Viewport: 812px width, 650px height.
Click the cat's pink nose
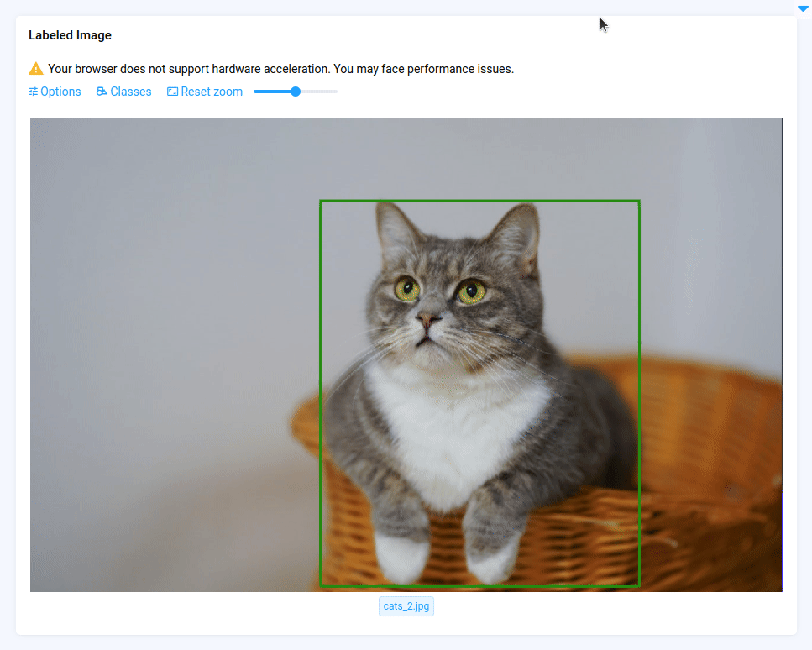pyautogui.click(x=428, y=320)
